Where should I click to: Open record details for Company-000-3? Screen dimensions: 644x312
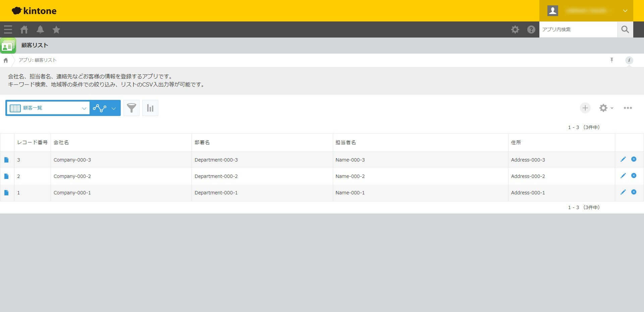[x=6, y=160]
